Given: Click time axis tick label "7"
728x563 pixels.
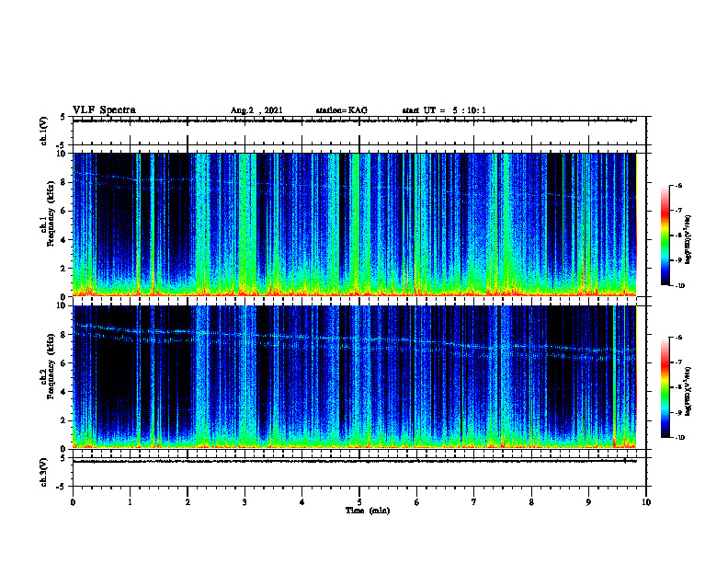Looking at the screenshot, I should click(474, 502).
